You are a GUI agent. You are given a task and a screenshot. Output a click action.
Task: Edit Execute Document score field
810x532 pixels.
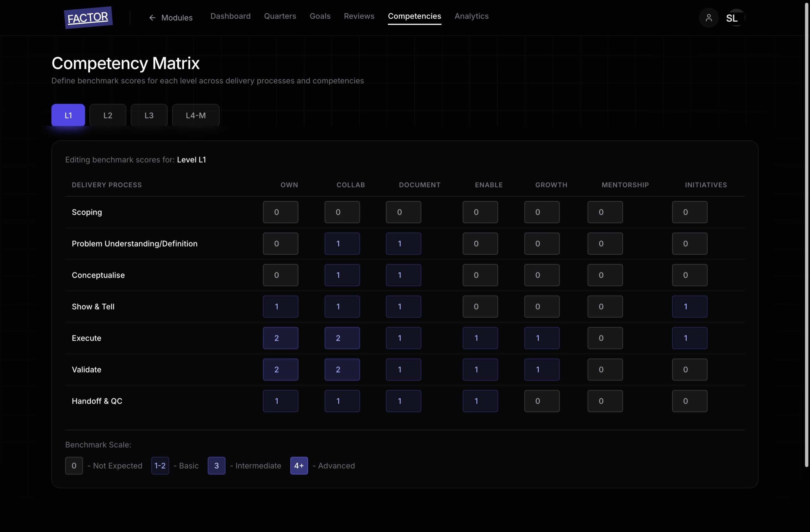[x=403, y=338]
